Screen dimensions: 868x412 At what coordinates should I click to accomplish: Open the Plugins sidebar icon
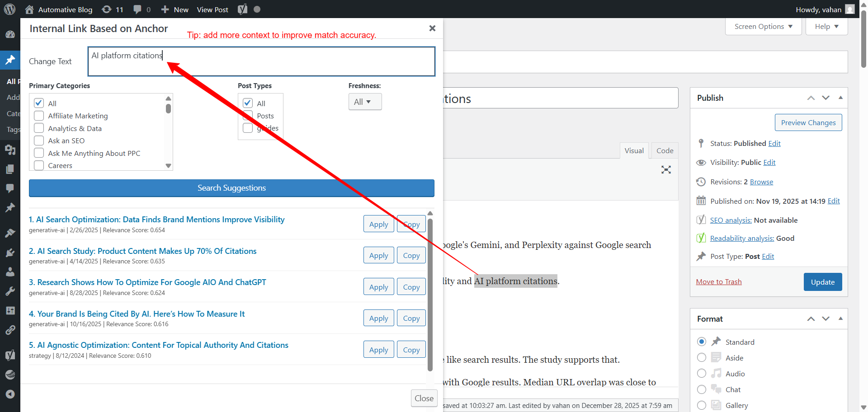pos(10,253)
